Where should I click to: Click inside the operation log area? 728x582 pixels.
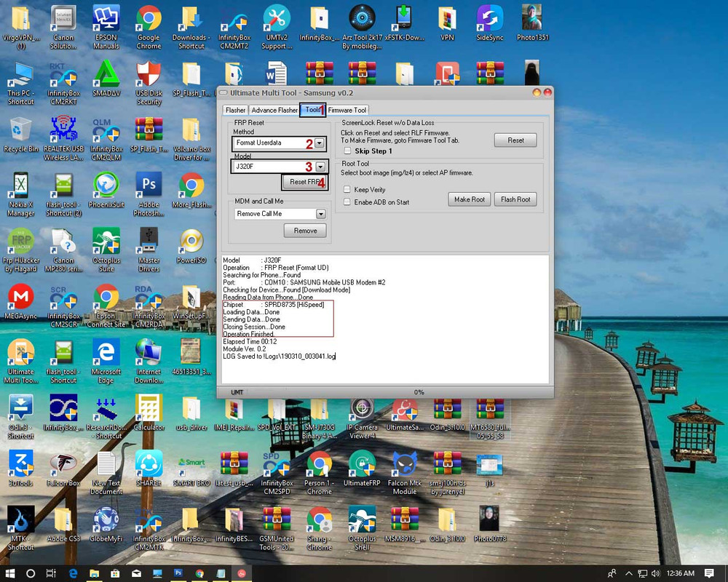(385, 319)
